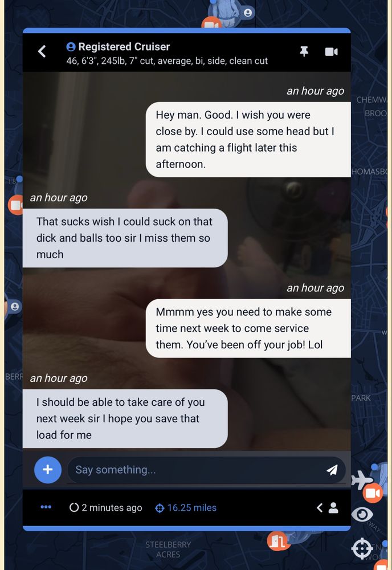Screen dimensions: 392x570
Task: Click the 'Say something...' message field
Action: click(x=196, y=470)
